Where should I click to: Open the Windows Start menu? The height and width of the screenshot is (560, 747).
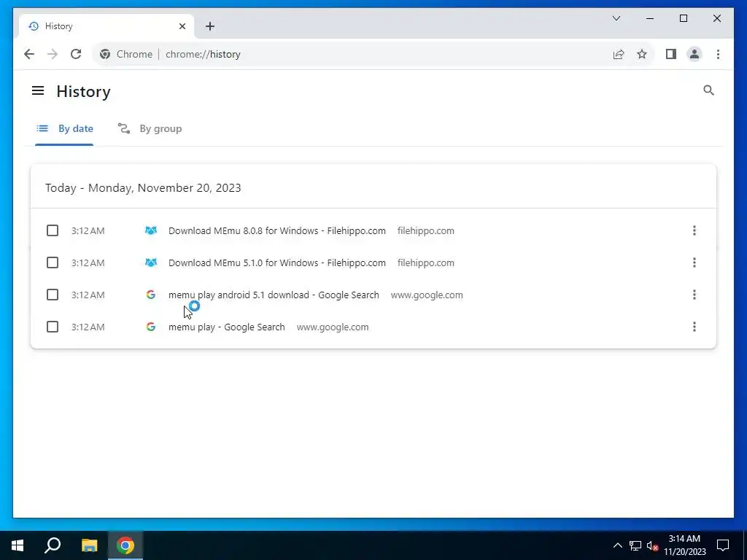pos(18,545)
